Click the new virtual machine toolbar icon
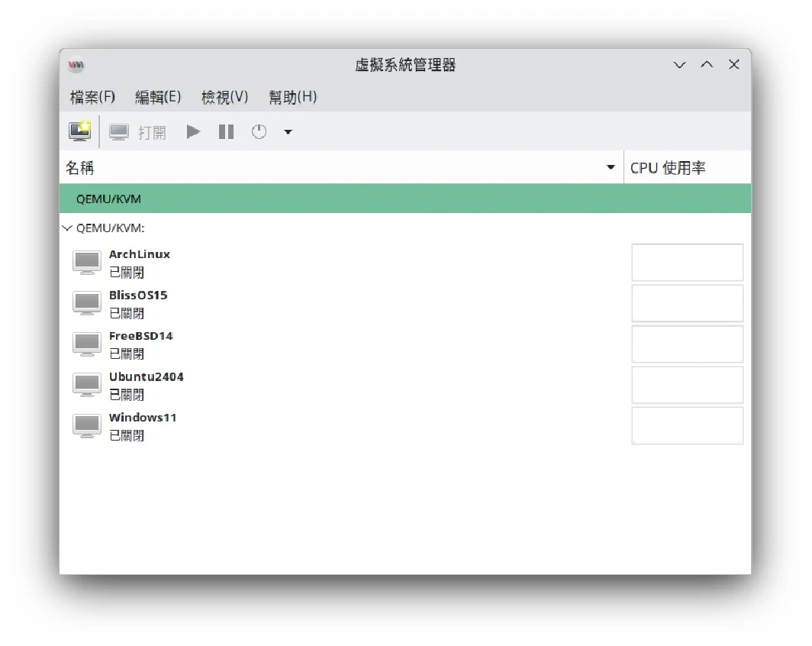 [79, 132]
